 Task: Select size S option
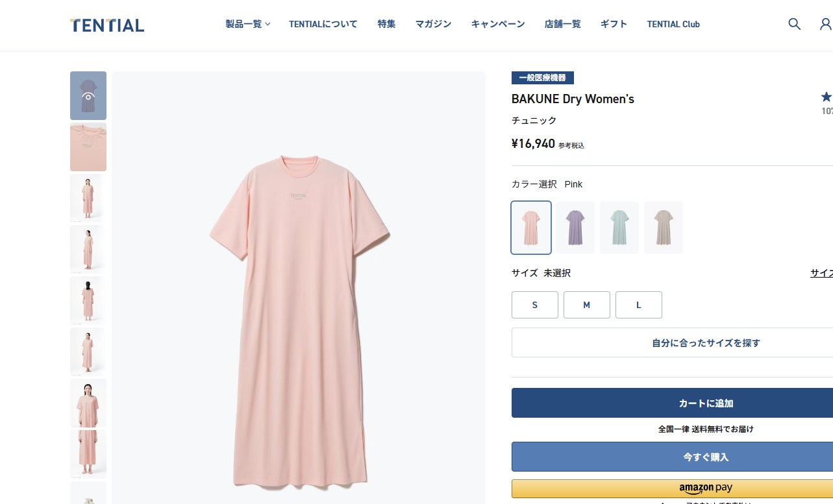[x=535, y=305]
